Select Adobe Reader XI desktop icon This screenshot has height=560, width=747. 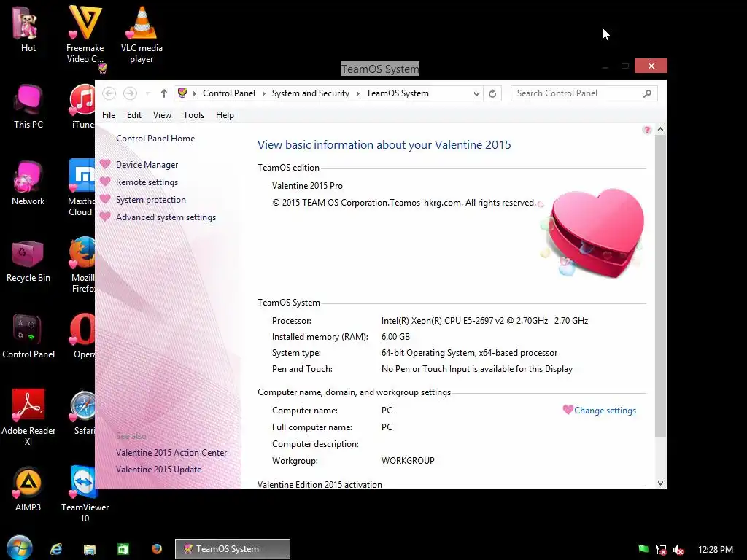tap(28, 417)
